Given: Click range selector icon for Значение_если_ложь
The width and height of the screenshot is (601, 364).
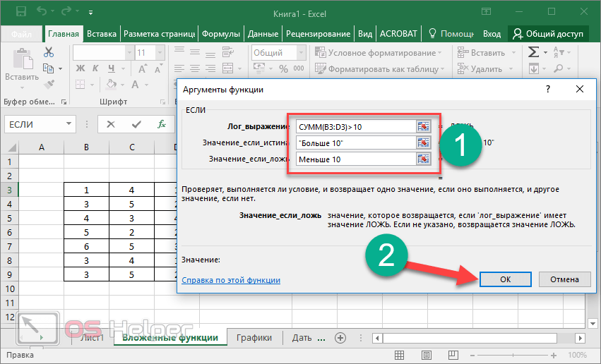Looking at the screenshot, I should tap(424, 159).
